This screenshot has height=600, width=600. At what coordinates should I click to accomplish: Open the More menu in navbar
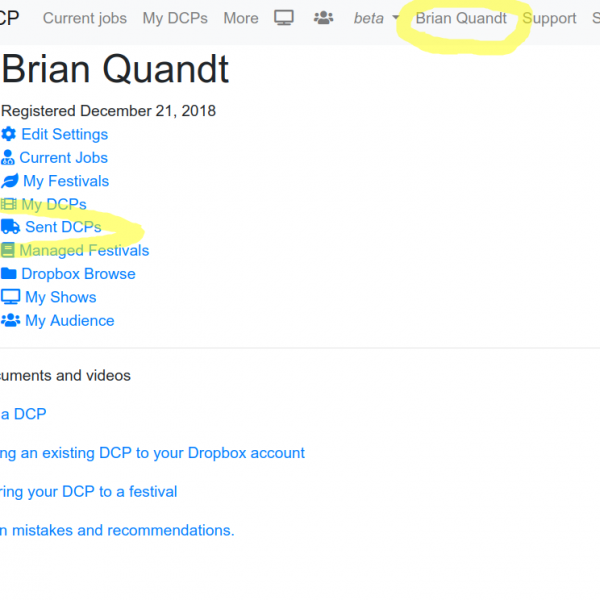click(241, 18)
